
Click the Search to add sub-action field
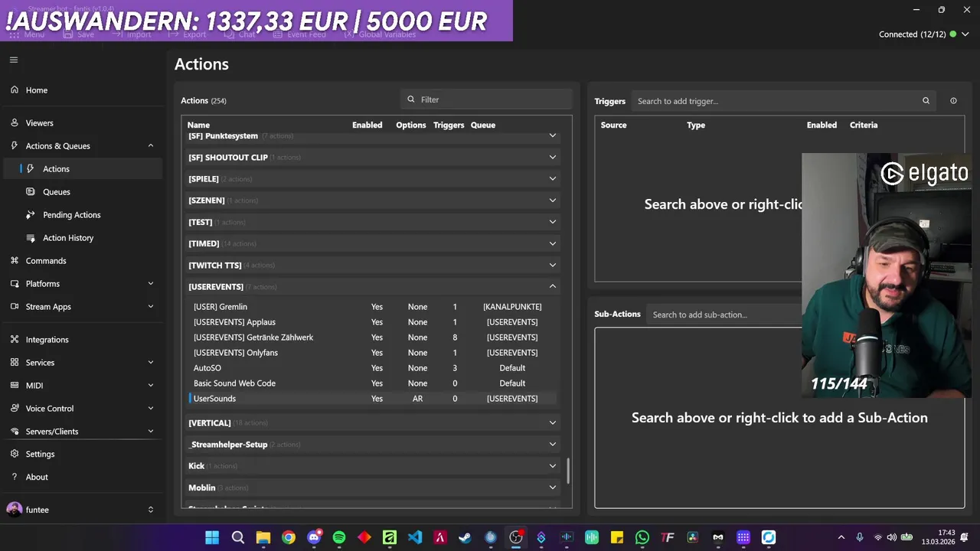pyautogui.click(x=724, y=315)
